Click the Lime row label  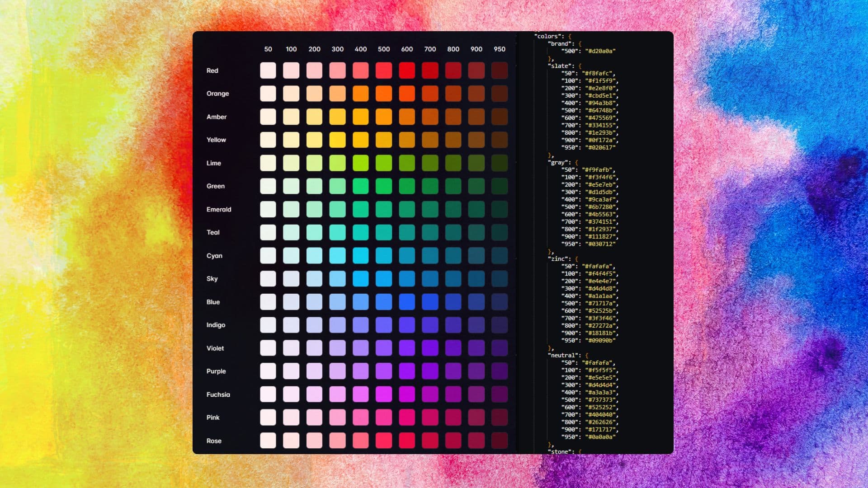tap(213, 163)
